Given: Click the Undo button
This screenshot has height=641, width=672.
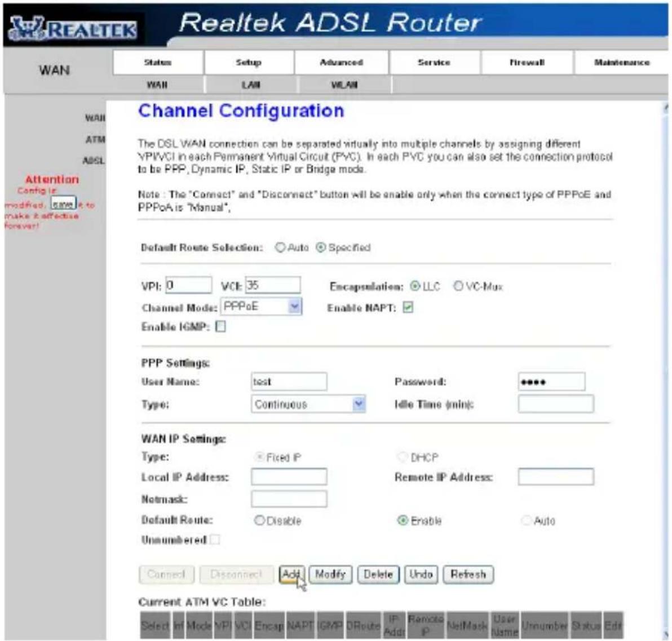Looking at the screenshot, I should coord(421,574).
